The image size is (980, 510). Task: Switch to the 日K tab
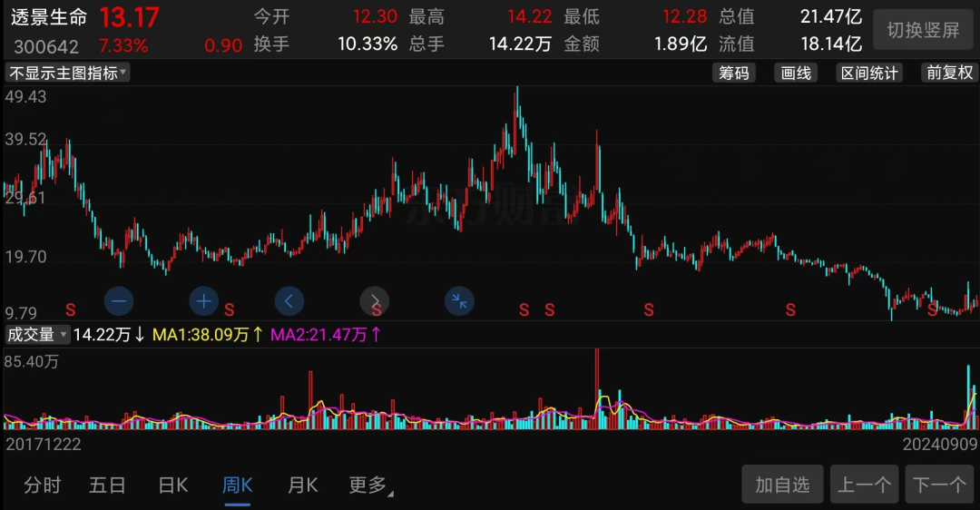[172, 485]
